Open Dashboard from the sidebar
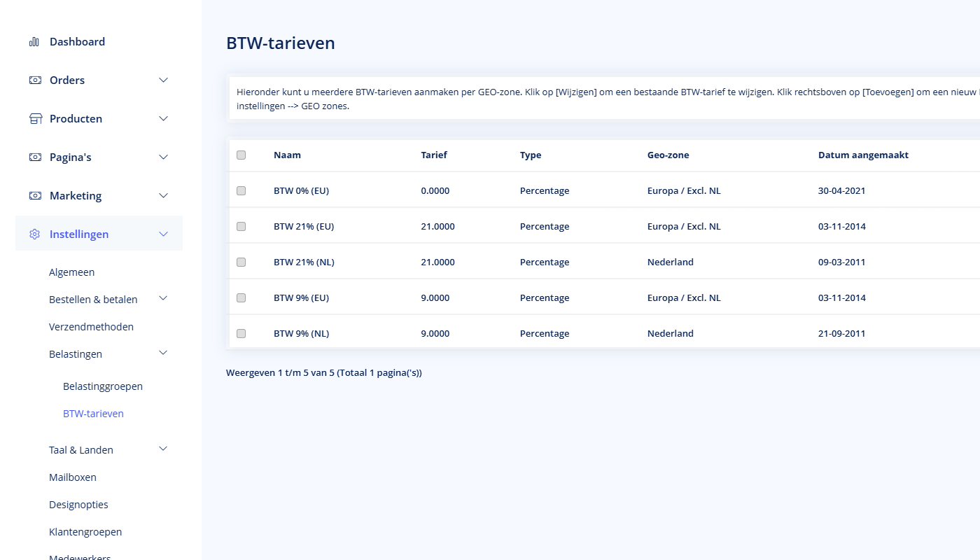Image resolution: width=980 pixels, height=560 pixels. [x=77, y=41]
